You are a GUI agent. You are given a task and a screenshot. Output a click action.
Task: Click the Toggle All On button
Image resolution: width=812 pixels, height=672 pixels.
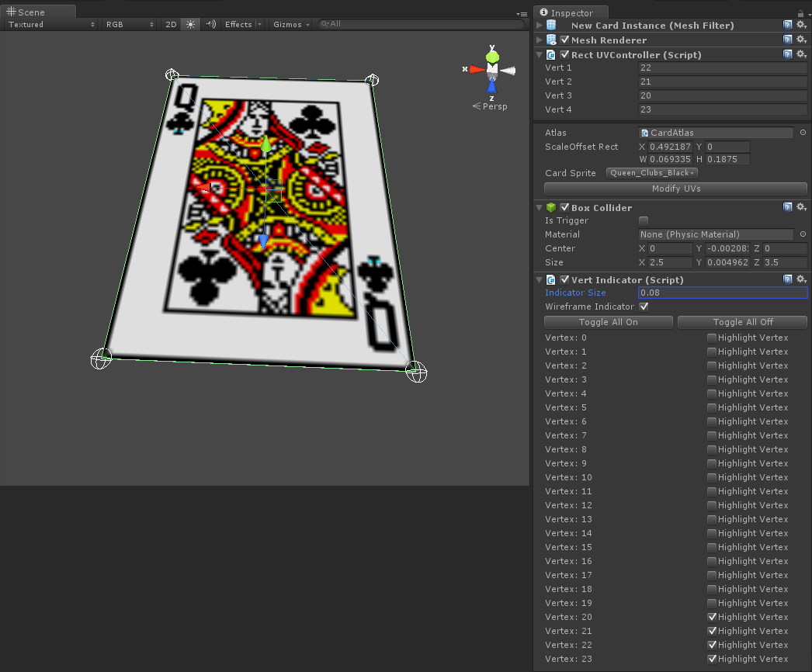pyautogui.click(x=608, y=322)
